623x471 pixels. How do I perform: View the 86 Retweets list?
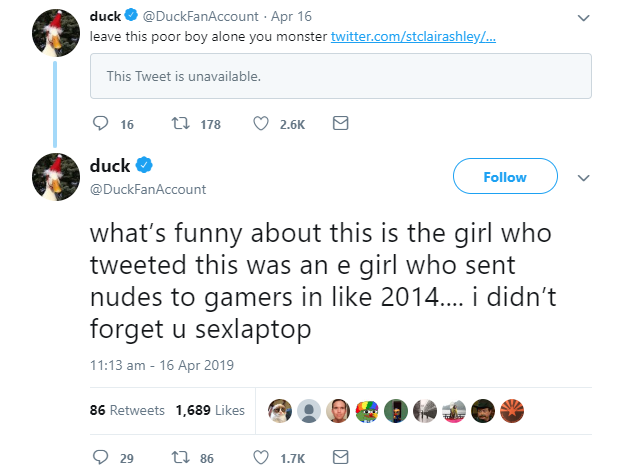[x=127, y=410]
